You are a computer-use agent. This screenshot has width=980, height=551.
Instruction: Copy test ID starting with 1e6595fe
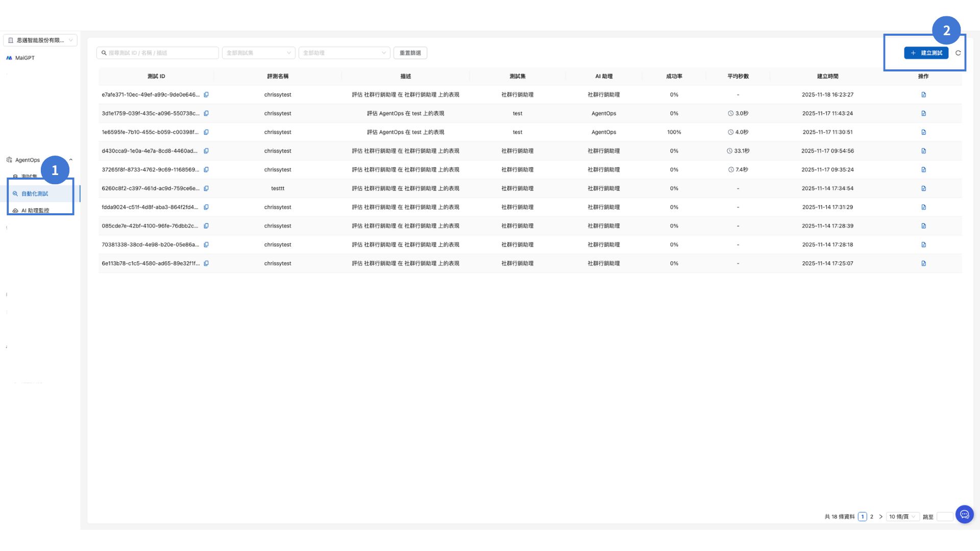pos(206,132)
